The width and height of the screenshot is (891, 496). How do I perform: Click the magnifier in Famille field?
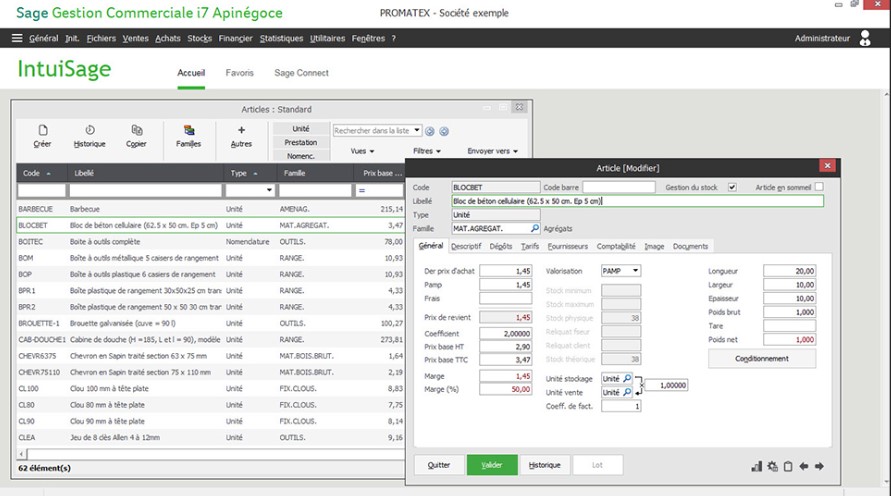tap(534, 228)
